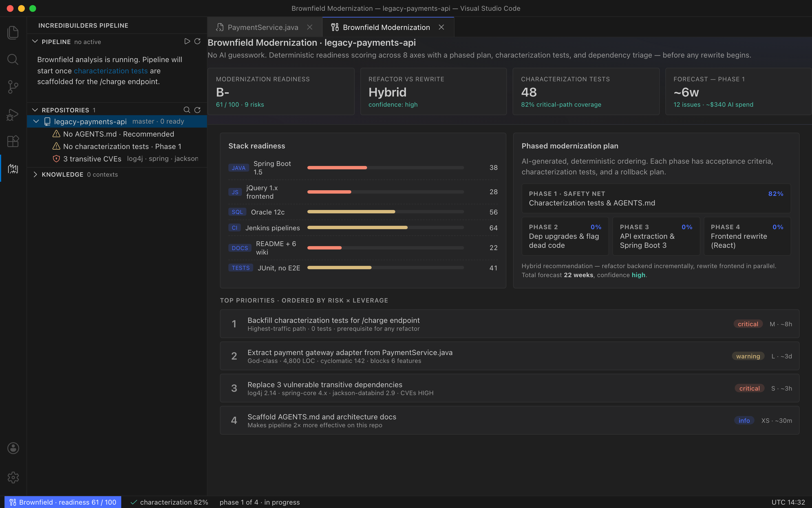Screen dimensions: 812x508
Task: Expand the Knowledge section
Action: click(35, 174)
